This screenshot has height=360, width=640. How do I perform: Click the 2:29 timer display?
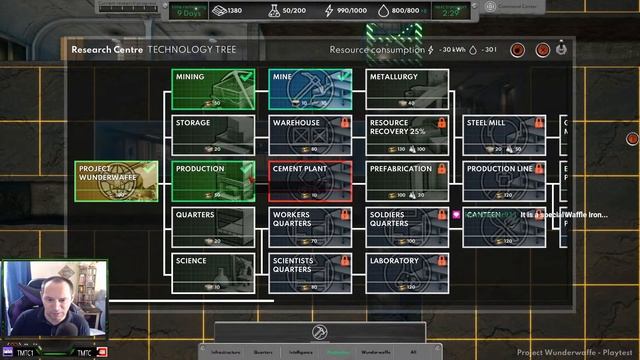[x=451, y=11]
